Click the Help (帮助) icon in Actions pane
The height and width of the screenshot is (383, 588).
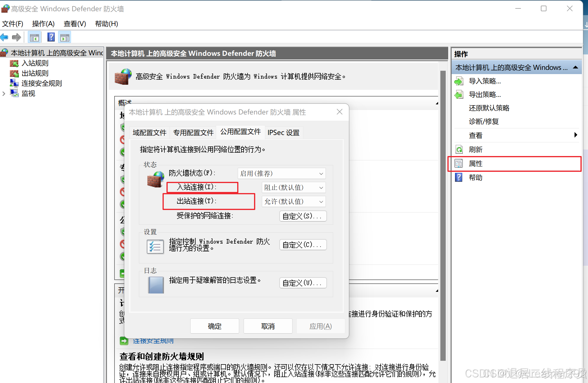tap(459, 177)
